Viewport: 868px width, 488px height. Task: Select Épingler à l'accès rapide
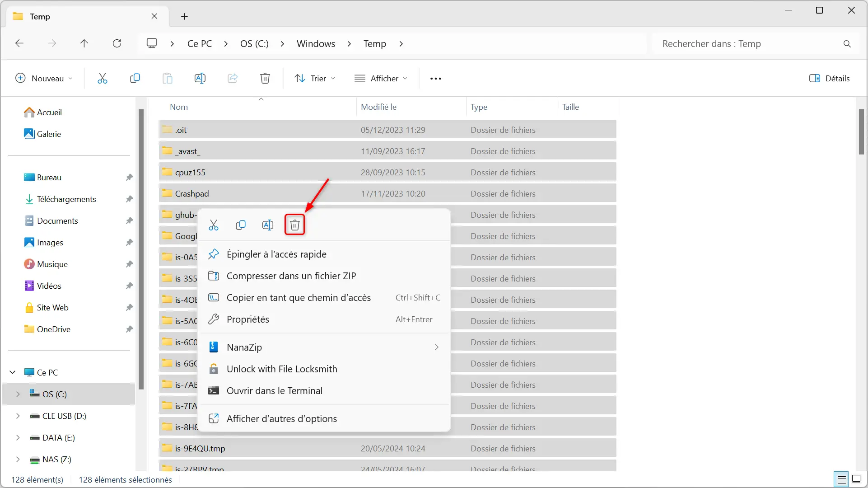(x=325, y=254)
